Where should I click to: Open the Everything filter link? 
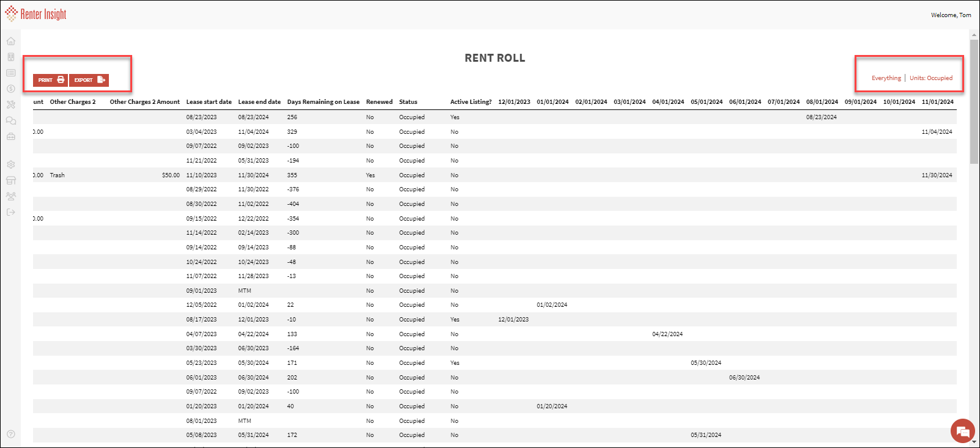(886, 78)
